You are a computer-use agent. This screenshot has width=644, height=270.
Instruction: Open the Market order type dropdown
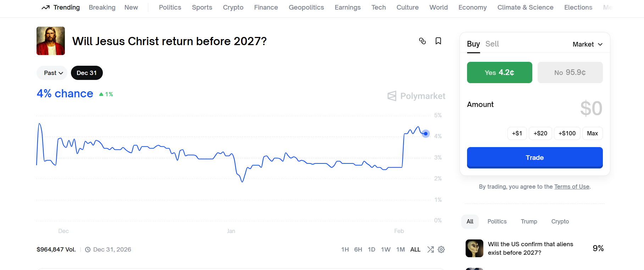pyautogui.click(x=587, y=44)
